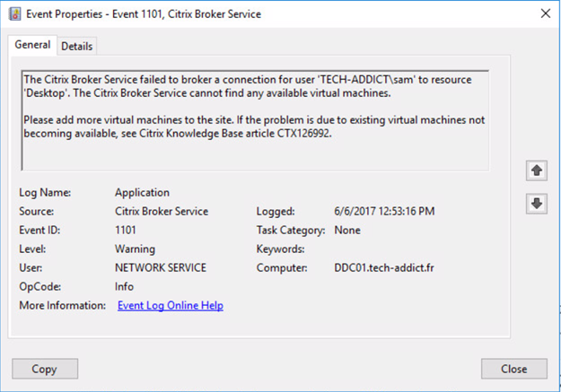Click the OpCode value Info

pos(124,286)
